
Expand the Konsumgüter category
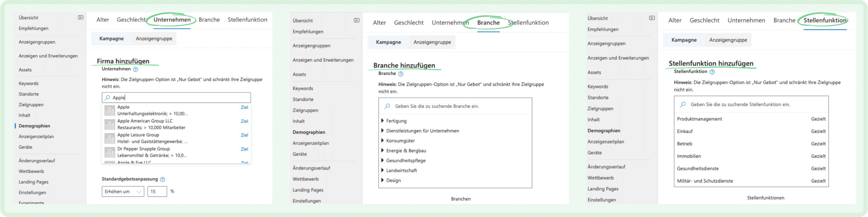click(x=382, y=140)
